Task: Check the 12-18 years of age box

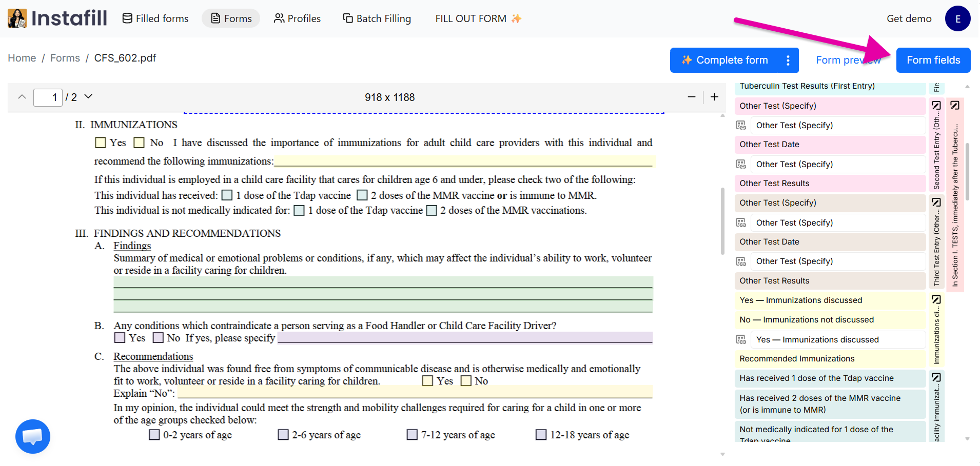Action: click(x=541, y=435)
